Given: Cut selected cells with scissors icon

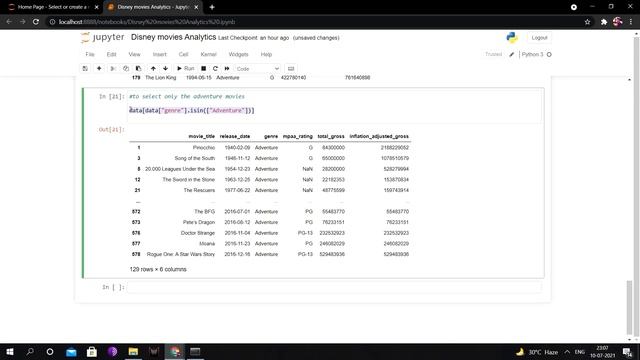Looking at the screenshot, I should tap(113, 69).
